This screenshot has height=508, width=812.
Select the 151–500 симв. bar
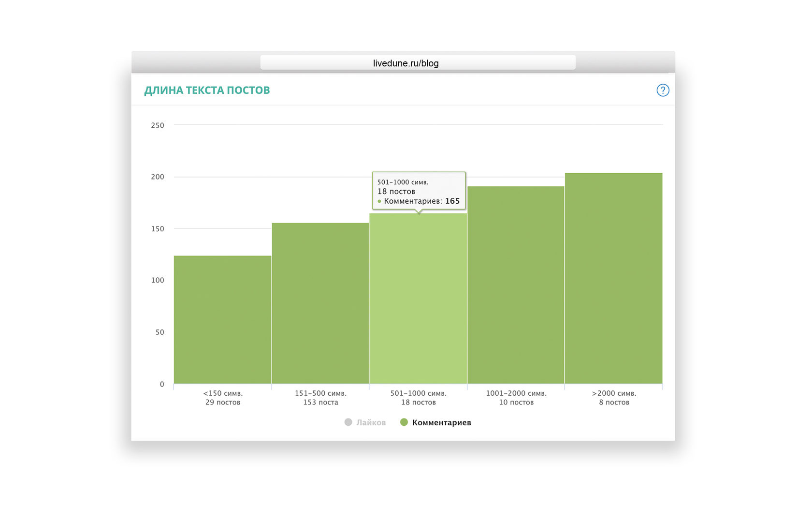coord(320,303)
